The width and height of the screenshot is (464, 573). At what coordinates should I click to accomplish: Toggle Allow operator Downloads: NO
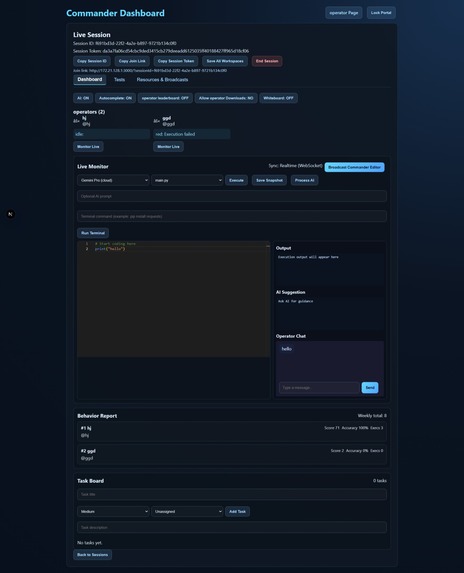click(226, 98)
